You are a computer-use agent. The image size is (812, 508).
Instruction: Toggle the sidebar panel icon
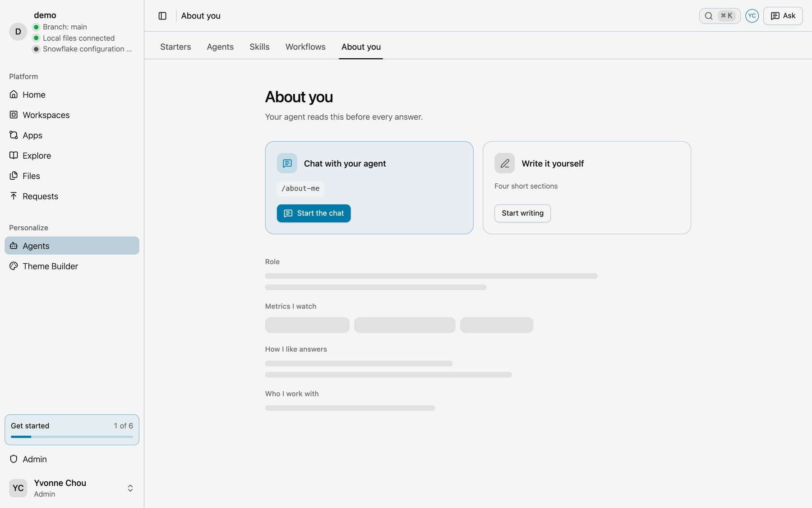coord(162,16)
